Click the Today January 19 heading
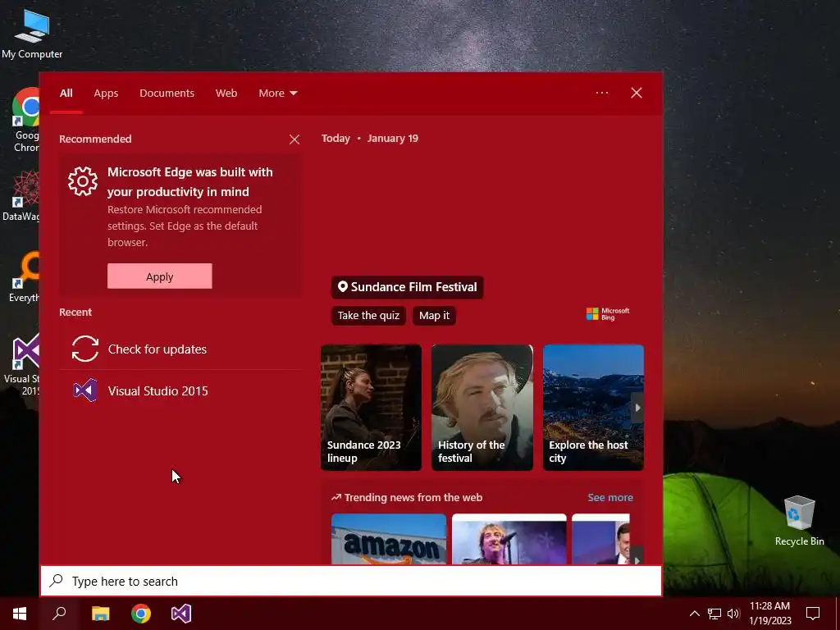This screenshot has height=630, width=840. (370, 138)
